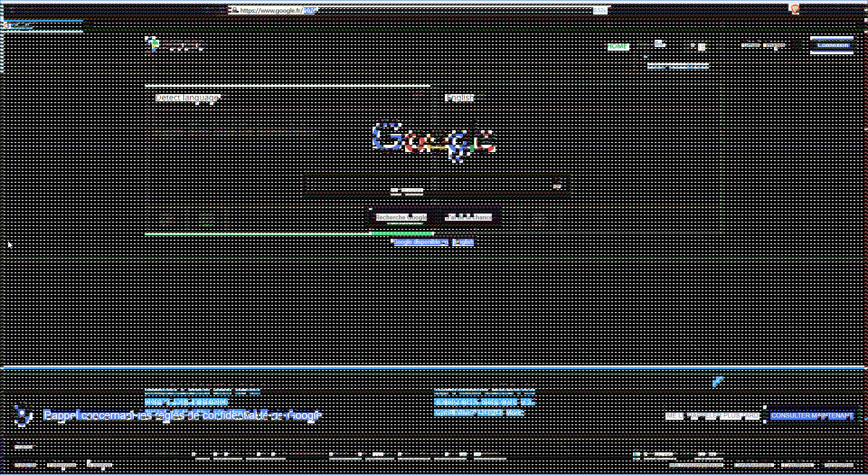Click CONSULTER MAINTENANT button

[x=811, y=415]
